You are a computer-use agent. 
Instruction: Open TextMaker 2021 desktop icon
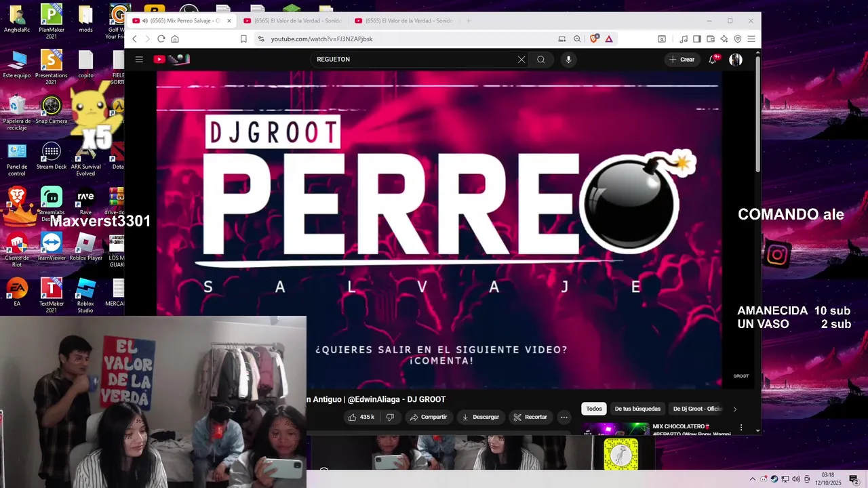pos(52,296)
